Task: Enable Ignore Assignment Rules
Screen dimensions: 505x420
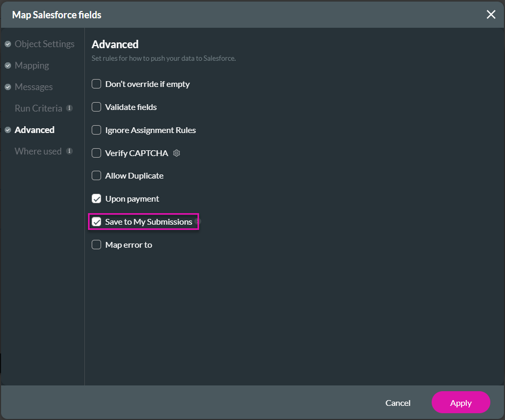Action: click(96, 130)
